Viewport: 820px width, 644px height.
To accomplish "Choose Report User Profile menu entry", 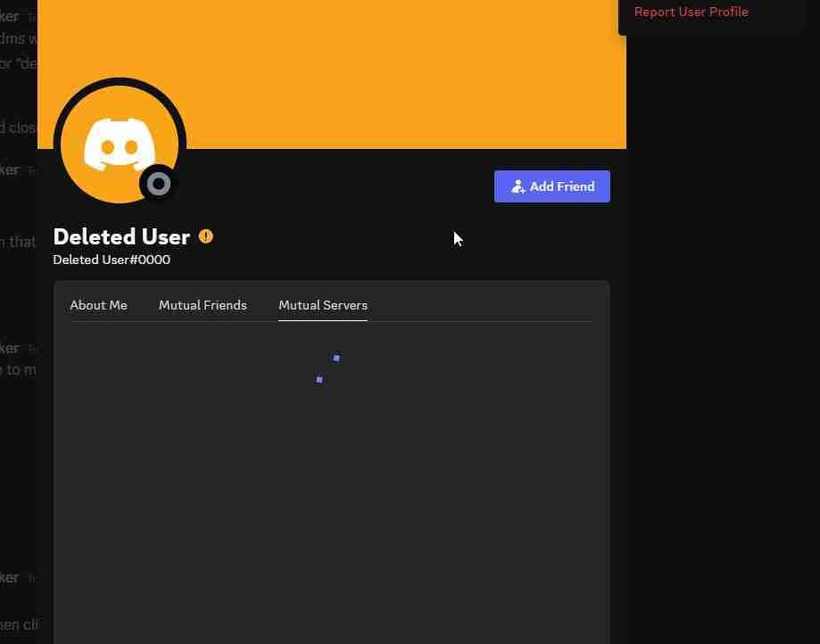I will pos(691,12).
